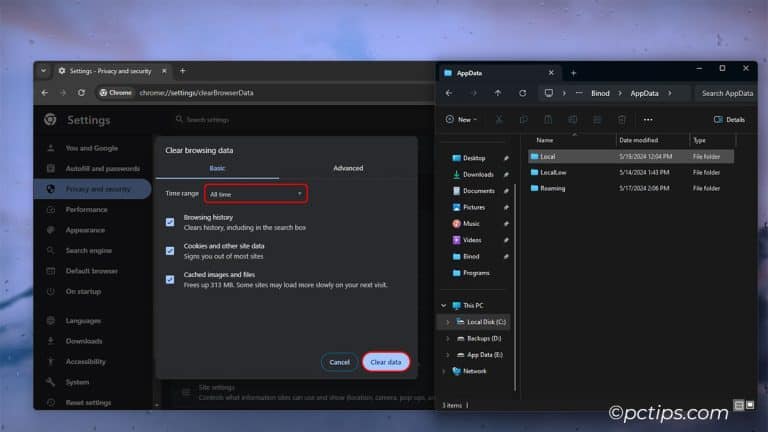Expand the Local Disk (C:) tree node

coord(448,322)
